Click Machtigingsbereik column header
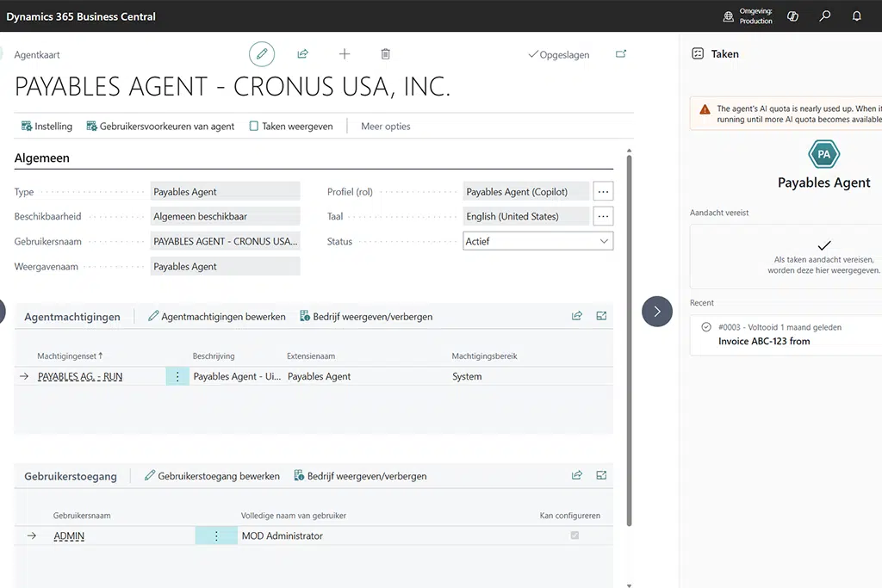 484,356
